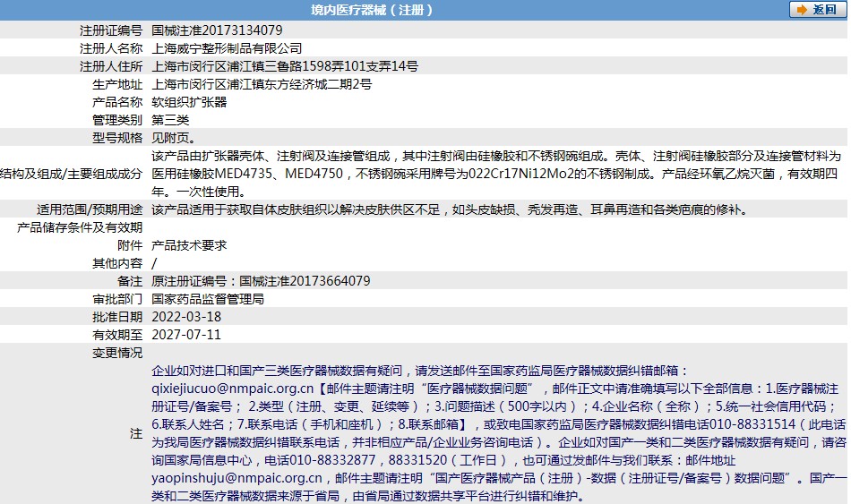Click the 型号规格 label
This screenshot has height=504, width=851.
(117, 138)
